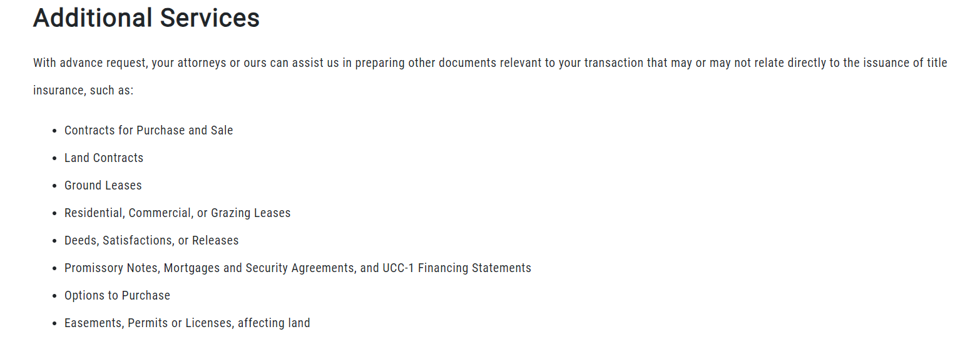Click the 'Grazing Leases' words

(x=251, y=213)
